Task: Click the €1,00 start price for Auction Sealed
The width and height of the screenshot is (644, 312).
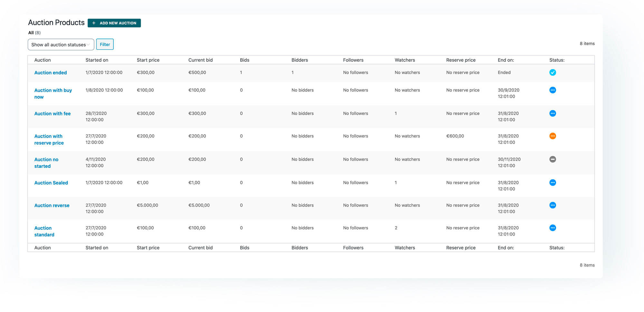Action: pyautogui.click(x=143, y=183)
